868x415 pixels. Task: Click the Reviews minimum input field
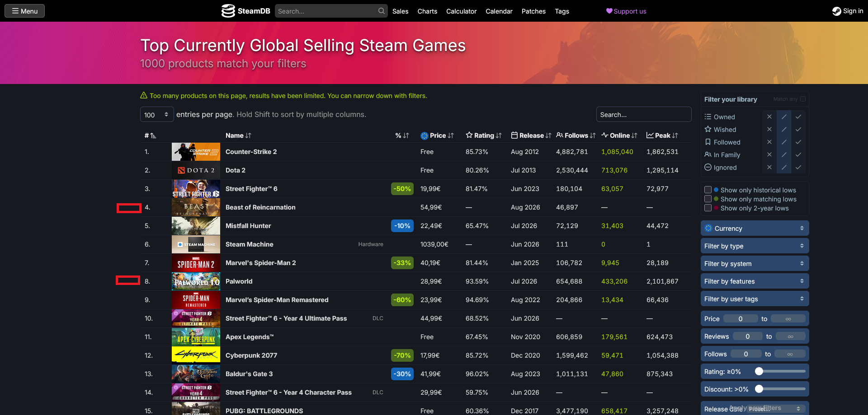coord(748,336)
